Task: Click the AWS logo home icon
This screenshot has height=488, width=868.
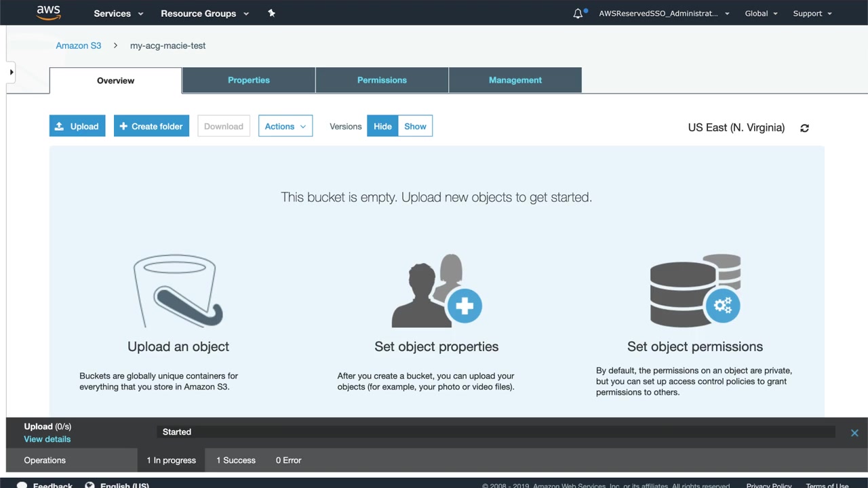Action: pyautogui.click(x=49, y=13)
